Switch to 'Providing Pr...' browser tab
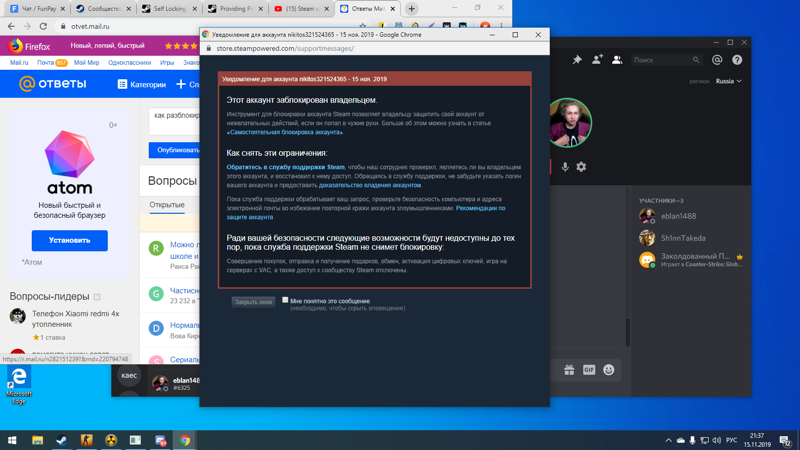This screenshot has height=450, width=800. pyautogui.click(x=235, y=9)
